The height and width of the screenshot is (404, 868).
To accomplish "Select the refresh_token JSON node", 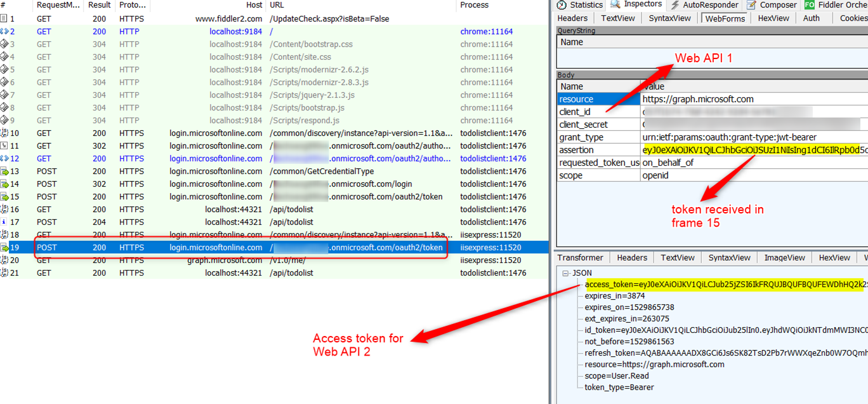I will (x=726, y=353).
